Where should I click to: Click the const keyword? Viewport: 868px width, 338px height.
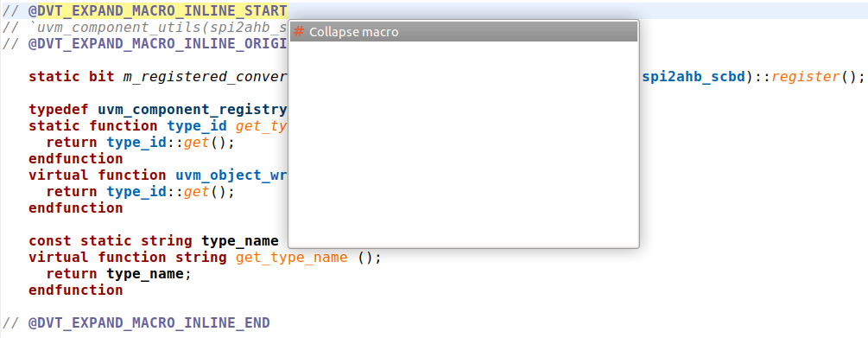coord(50,241)
